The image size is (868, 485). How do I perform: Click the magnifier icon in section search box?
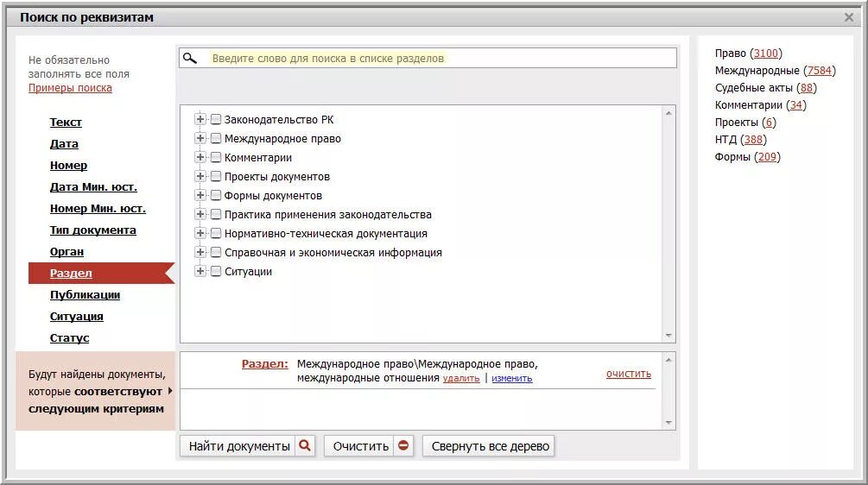190,58
